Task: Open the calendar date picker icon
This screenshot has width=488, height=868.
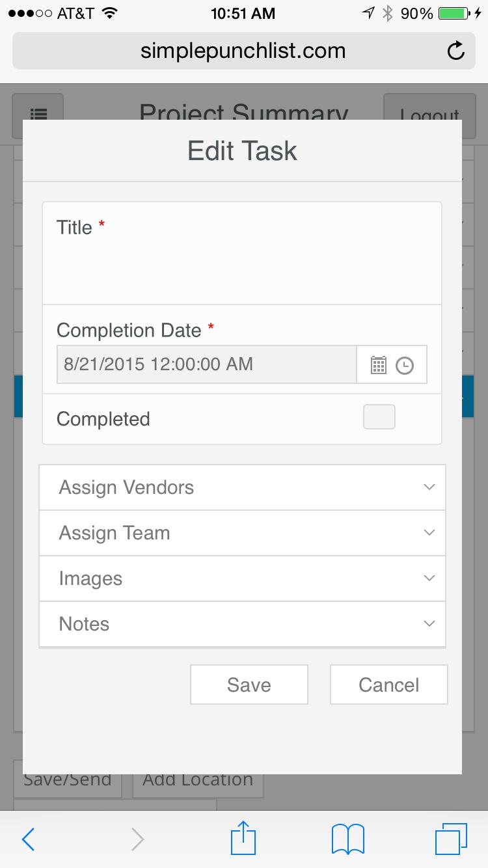Action: [x=380, y=364]
